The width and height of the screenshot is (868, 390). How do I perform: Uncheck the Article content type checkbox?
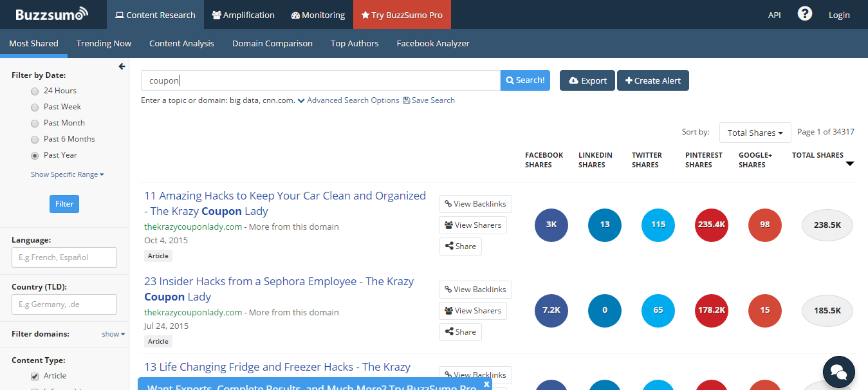[35, 376]
